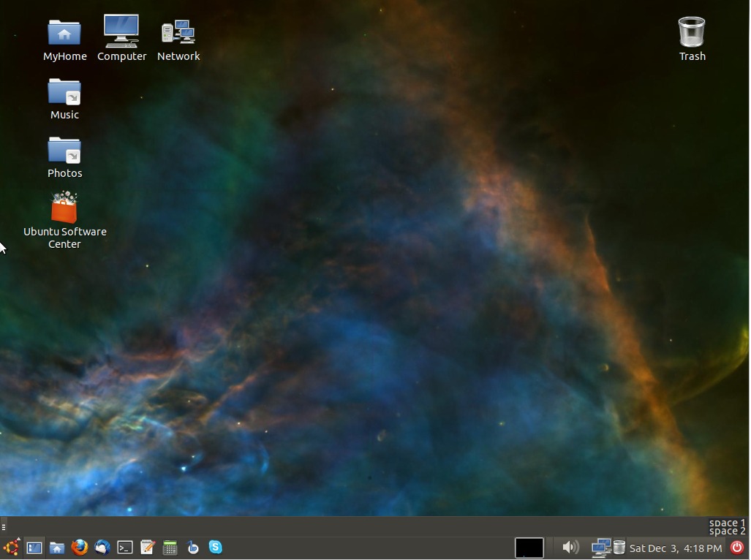751x560 pixels.
Task: Click the workspace pager thumbnail in panel
Action: tap(529, 548)
